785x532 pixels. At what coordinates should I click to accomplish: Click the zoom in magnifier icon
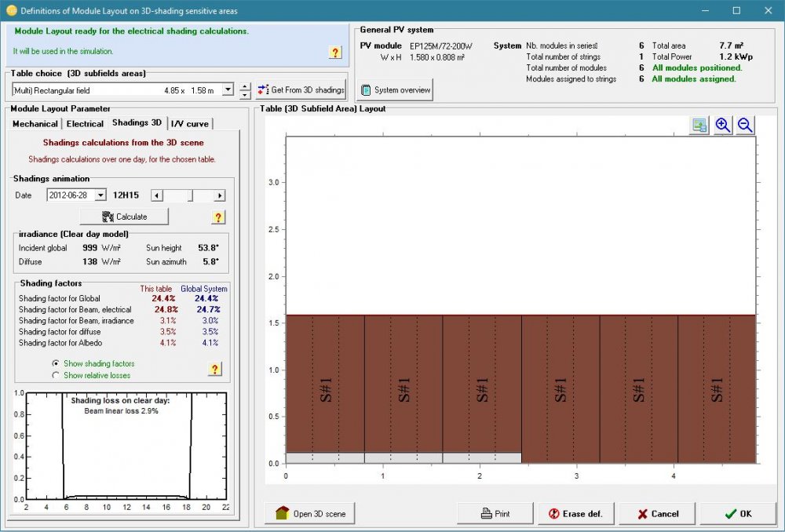722,126
